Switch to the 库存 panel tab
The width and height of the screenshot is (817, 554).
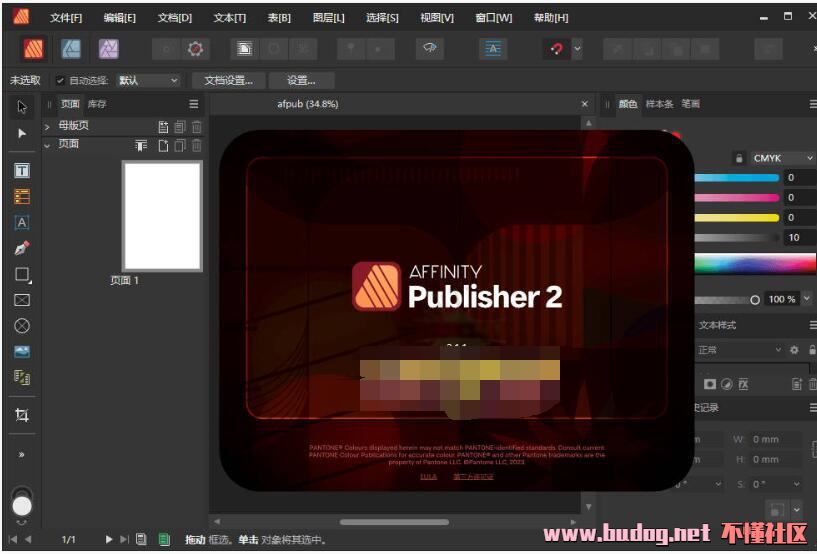[x=97, y=104]
